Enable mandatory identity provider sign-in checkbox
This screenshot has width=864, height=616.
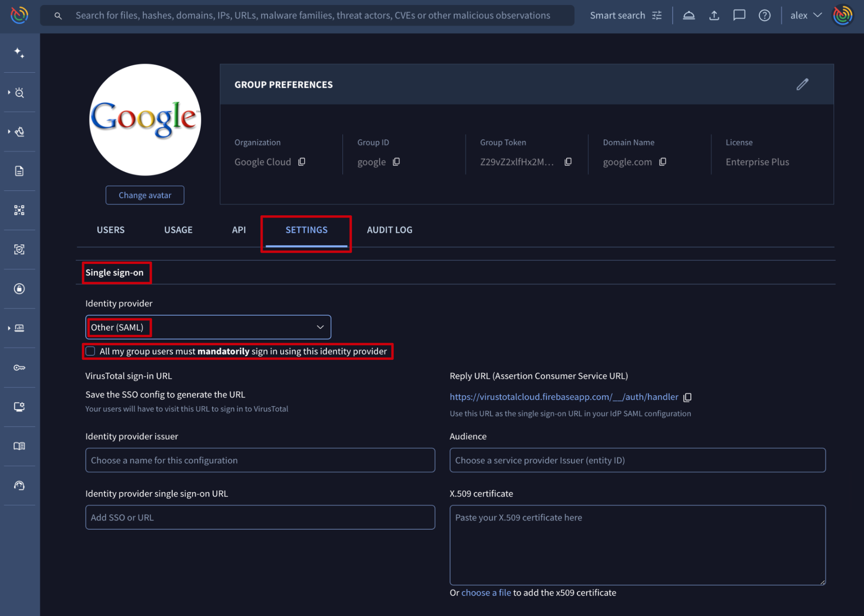(x=90, y=351)
